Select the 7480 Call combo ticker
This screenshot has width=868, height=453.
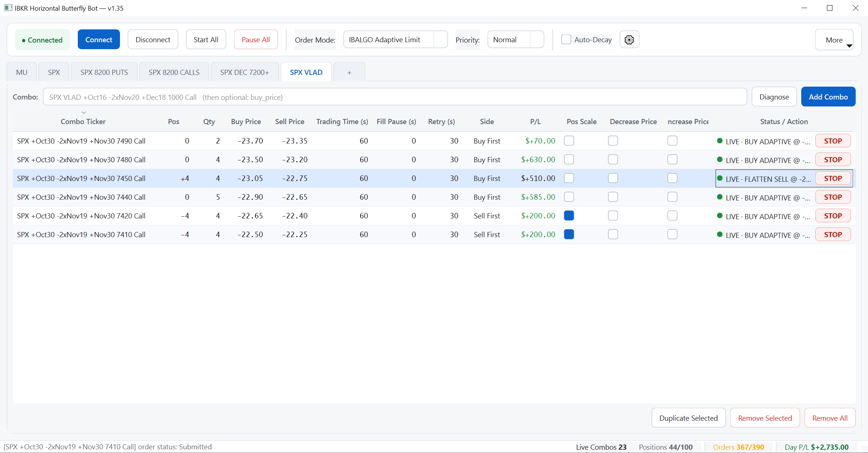(x=81, y=160)
